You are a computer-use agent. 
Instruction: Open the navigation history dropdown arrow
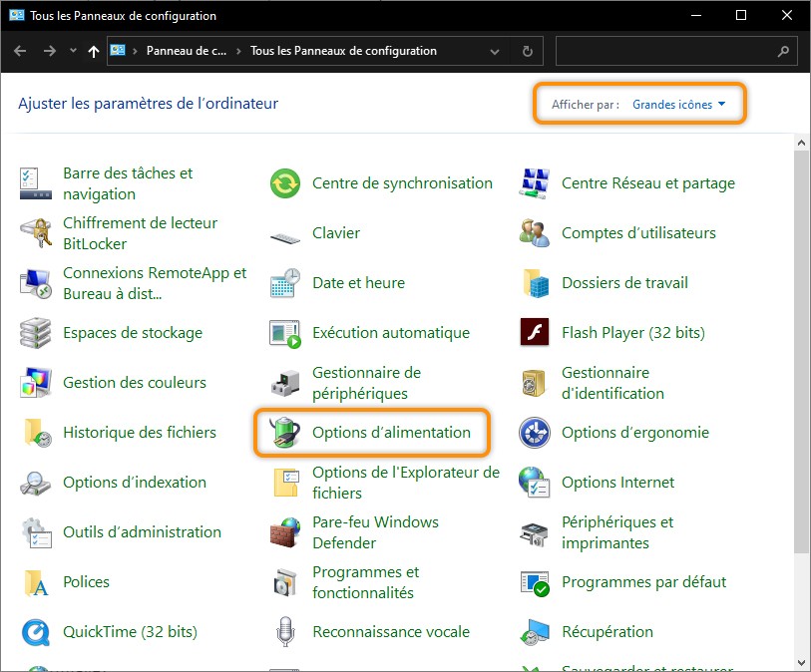click(x=73, y=50)
